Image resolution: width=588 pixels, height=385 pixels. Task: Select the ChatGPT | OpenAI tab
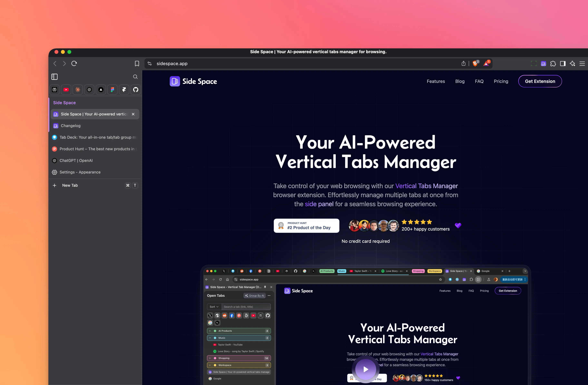(x=76, y=161)
